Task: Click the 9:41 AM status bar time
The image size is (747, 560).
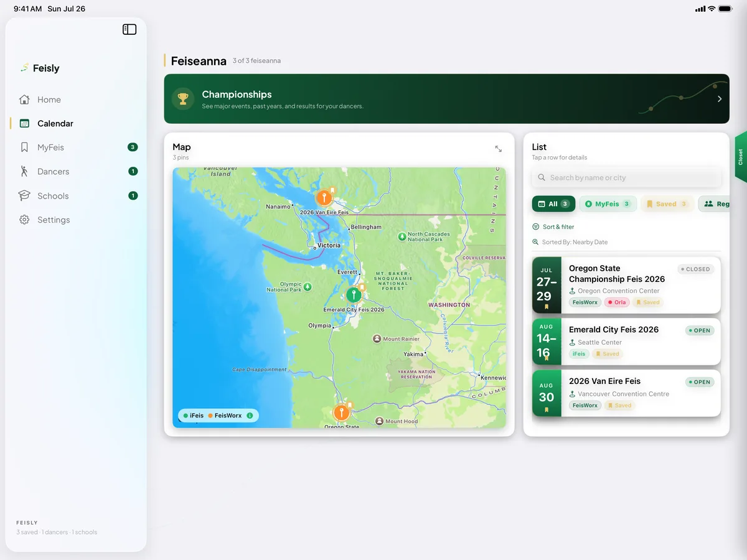Action: pyautogui.click(x=28, y=9)
